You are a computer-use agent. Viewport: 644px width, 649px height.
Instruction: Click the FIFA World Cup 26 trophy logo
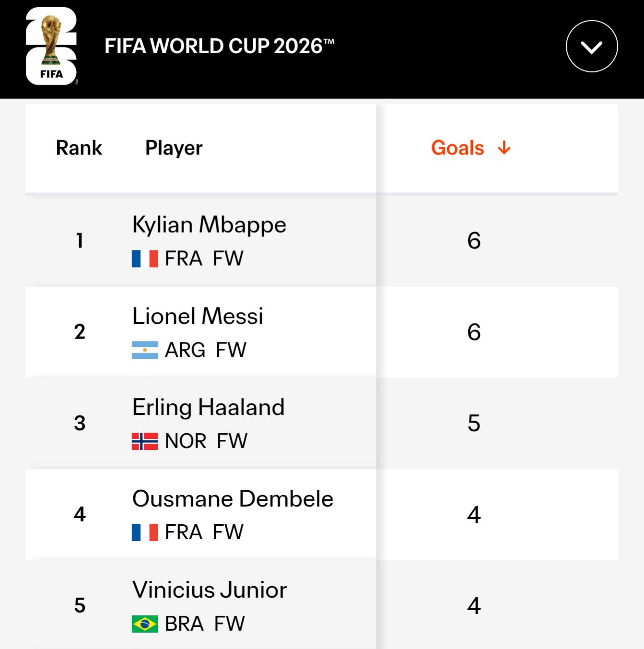click(51, 46)
